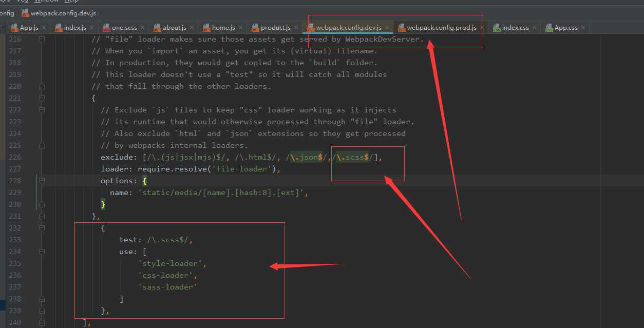
Task: Close the about.js tab
Action: pos(192,28)
